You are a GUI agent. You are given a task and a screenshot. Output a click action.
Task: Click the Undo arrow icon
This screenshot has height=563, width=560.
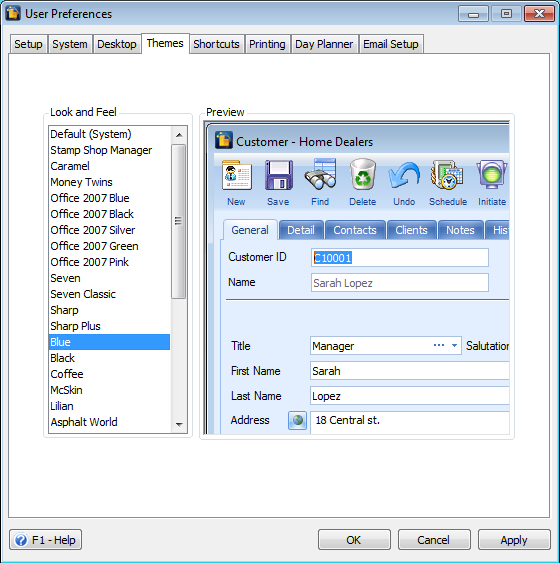[x=404, y=175]
